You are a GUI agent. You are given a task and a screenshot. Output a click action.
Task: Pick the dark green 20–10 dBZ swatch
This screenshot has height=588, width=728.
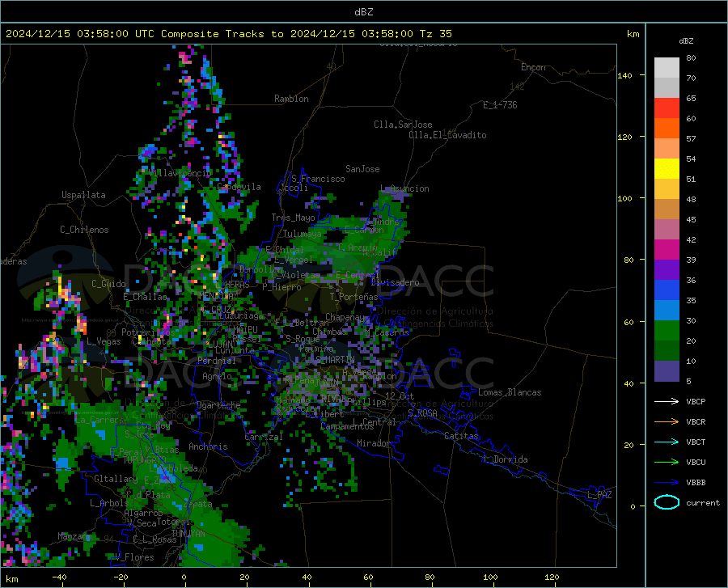tap(667, 351)
